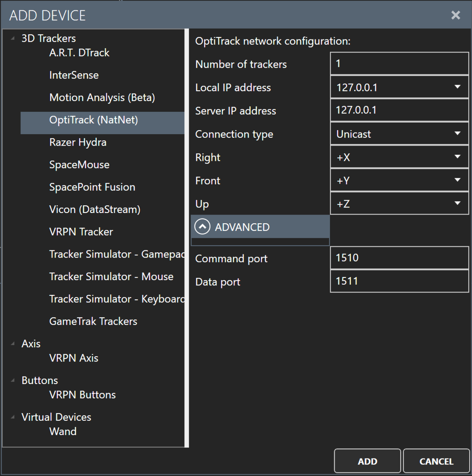472x476 pixels.
Task: Close the Add Device dialog
Action: click(455, 15)
